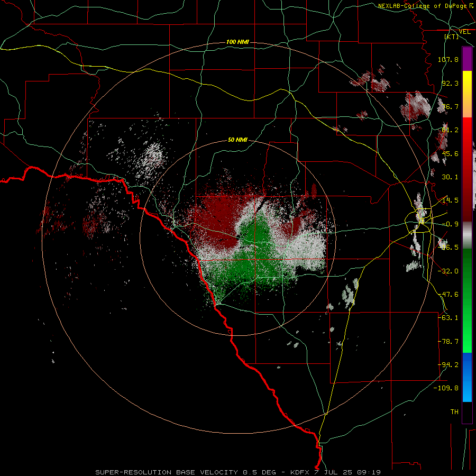Click the bright green color bar segment near -78.7
This screenshot has width=476, height=476.
tap(467, 342)
